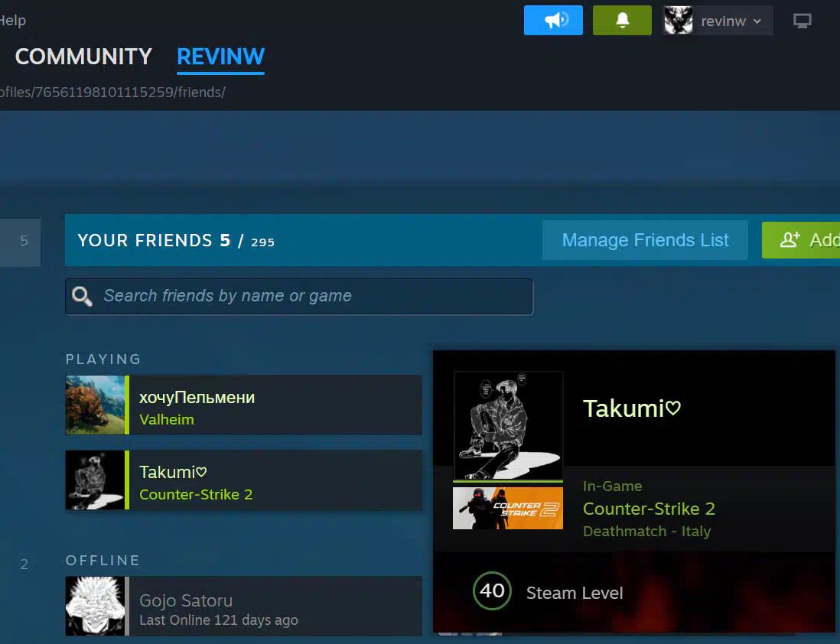The height and width of the screenshot is (644, 840).
Task: Open Takumi's entry in the friends list
Action: (244, 480)
